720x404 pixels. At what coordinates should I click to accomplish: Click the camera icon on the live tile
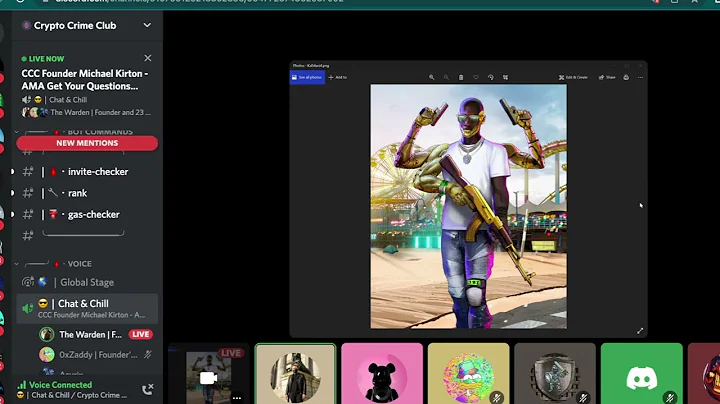coord(208,378)
